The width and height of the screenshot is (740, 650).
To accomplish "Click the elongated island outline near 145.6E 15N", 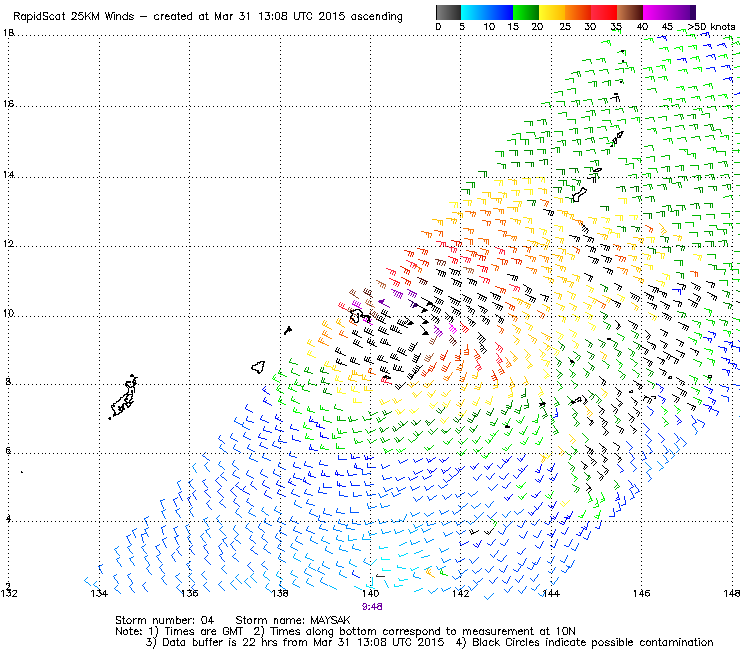I will coord(618,138).
